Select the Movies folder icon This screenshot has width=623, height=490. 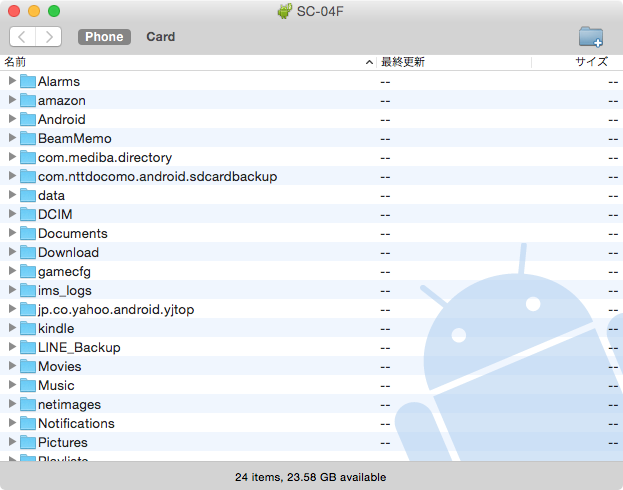pyautogui.click(x=28, y=366)
